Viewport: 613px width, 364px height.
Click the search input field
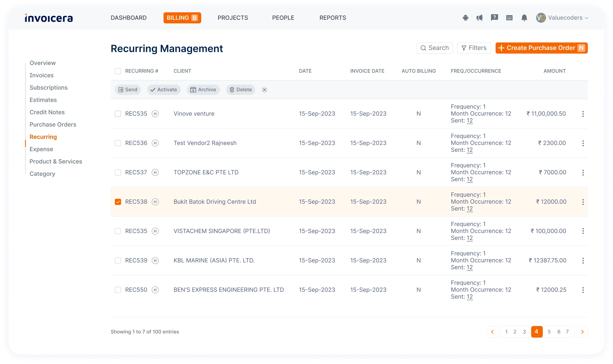pos(435,48)
